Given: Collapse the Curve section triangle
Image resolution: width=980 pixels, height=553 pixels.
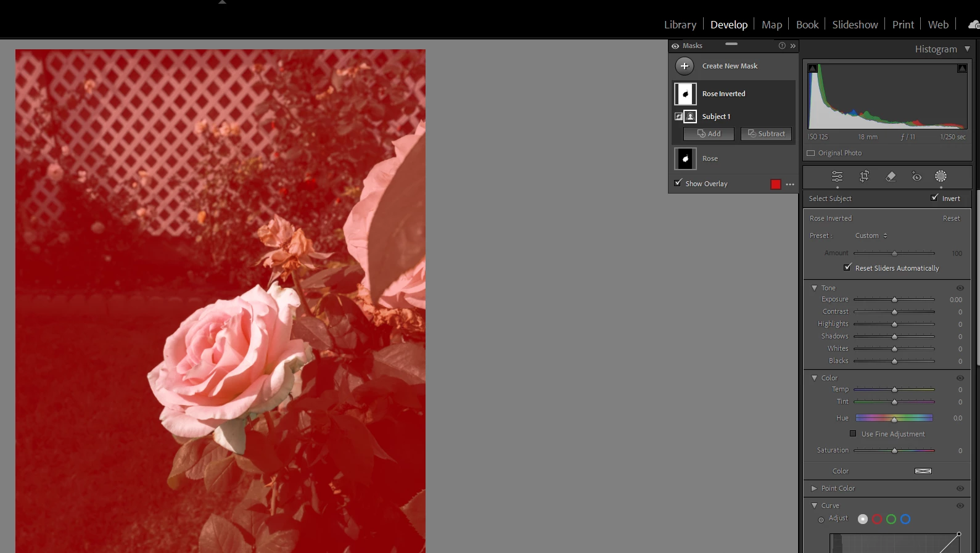Looking at the screenshot, I should pyautogui.click(x=814, y=506).
